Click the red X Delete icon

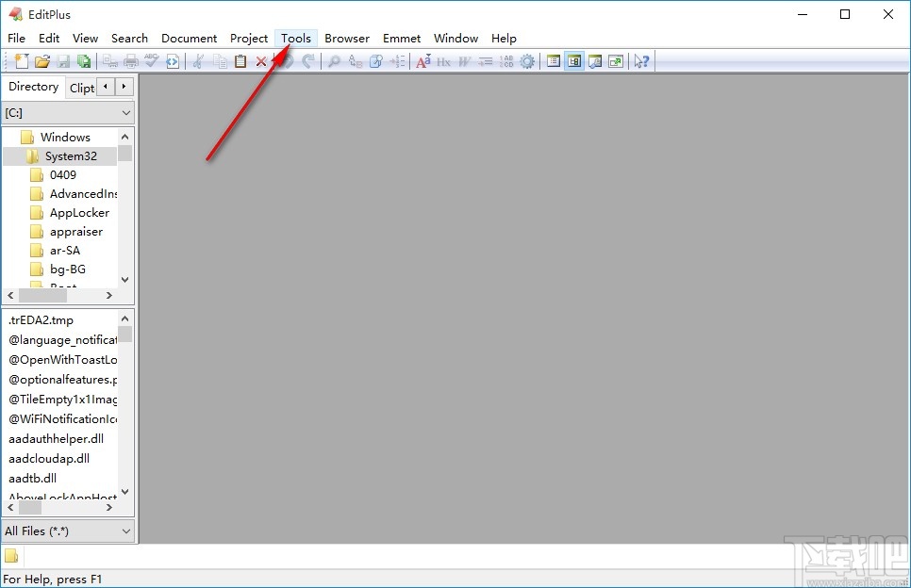[x=261, y=61]
